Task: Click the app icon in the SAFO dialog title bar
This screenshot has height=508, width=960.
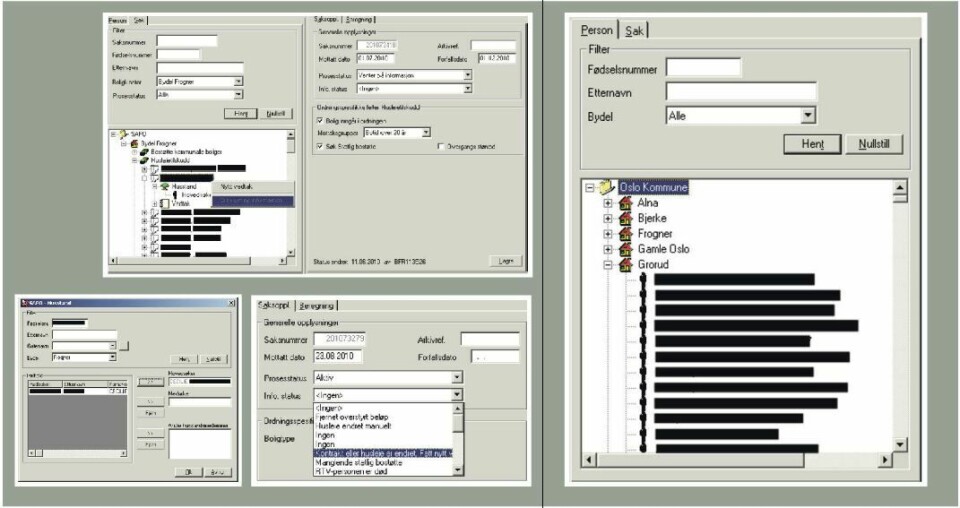Action: (x=24, y=303)
